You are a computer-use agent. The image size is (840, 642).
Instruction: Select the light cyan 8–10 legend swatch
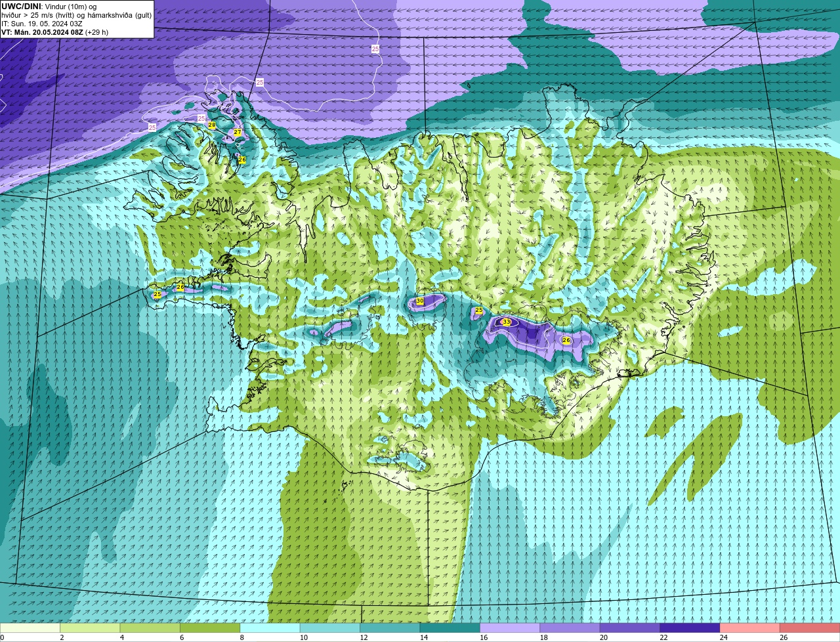point(270,628)
